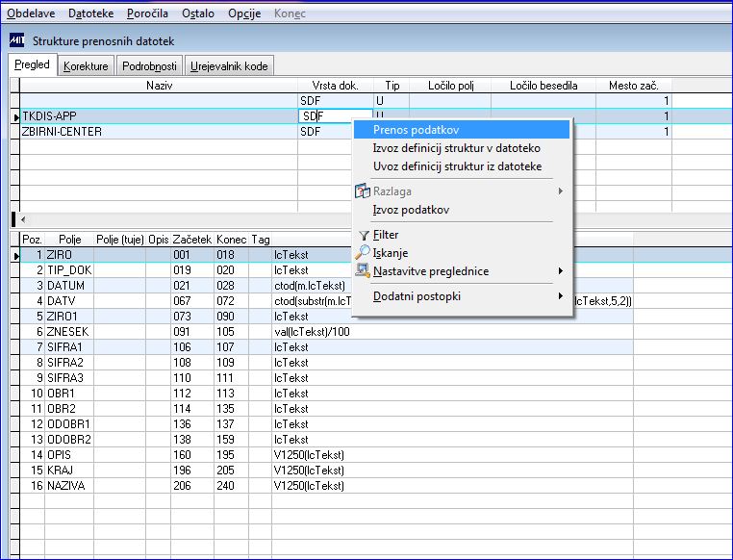Click the ODOBR2 field cell
The image size is (733, 560).
pyautogui.click(x=69, y=440)
